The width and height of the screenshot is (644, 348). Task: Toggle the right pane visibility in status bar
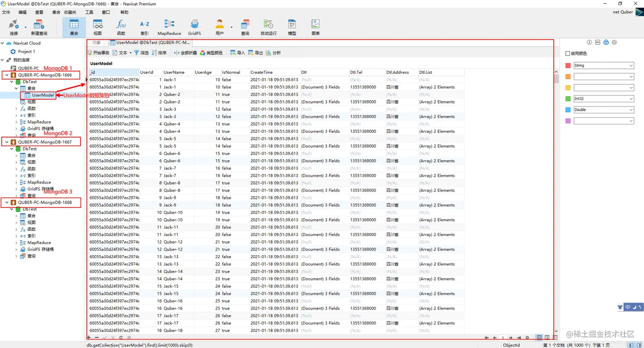point(639,345)
